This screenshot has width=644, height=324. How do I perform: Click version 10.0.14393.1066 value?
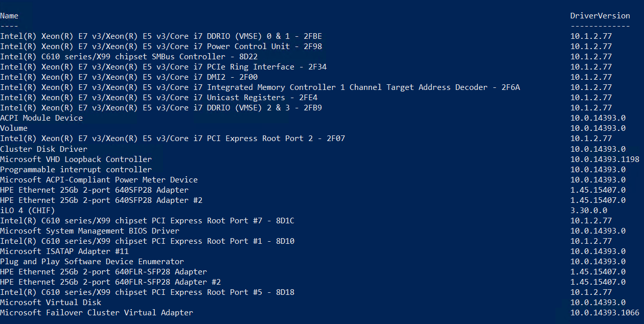click(605, 313)
